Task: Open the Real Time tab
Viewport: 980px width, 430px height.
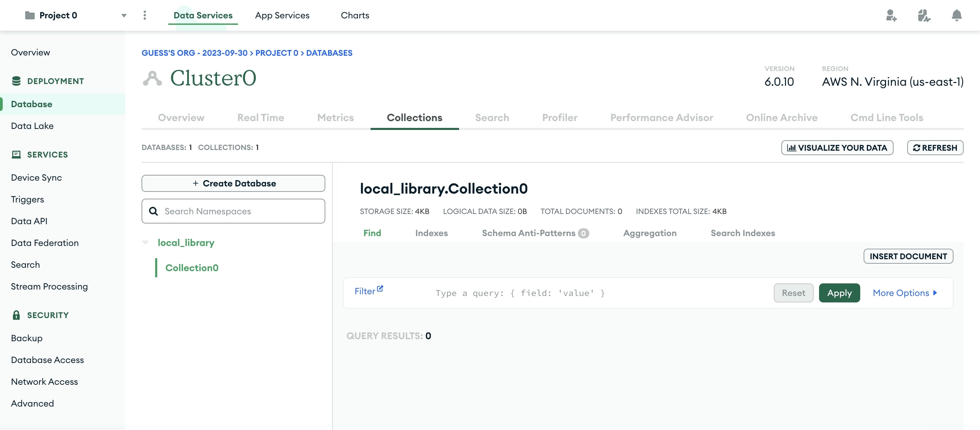Action: (x=261, y=117)
